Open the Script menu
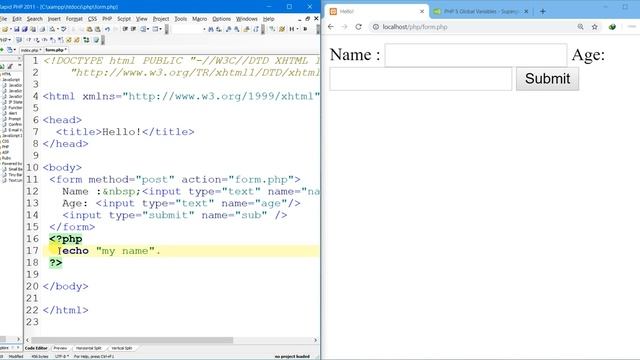This screenshot has width=640, height=360. [124, 19]
